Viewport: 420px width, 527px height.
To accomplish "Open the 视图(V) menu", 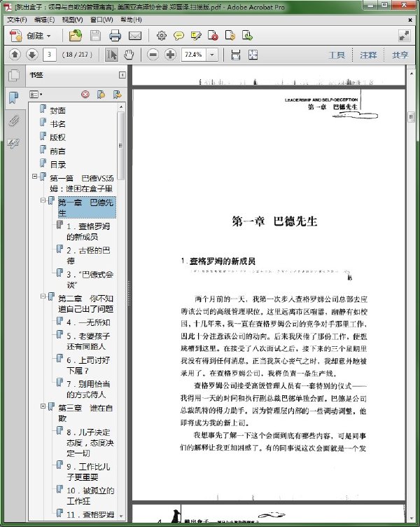I will click(x=72, y=20).
